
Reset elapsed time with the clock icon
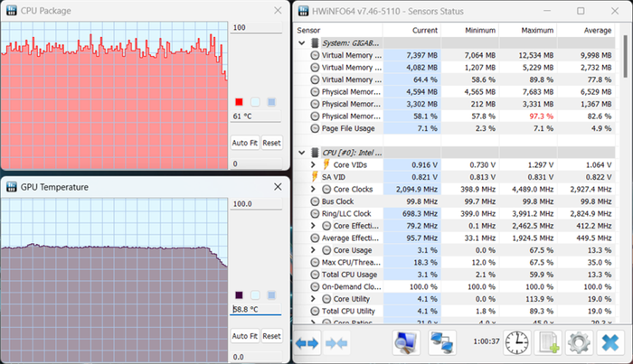click(516, 343)
